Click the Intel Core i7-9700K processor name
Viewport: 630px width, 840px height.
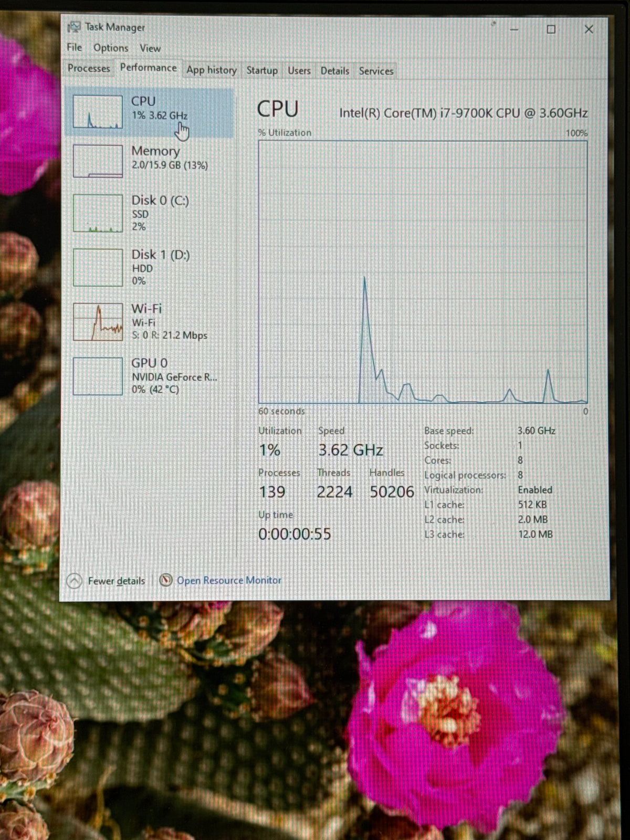[x=464, y=113]
